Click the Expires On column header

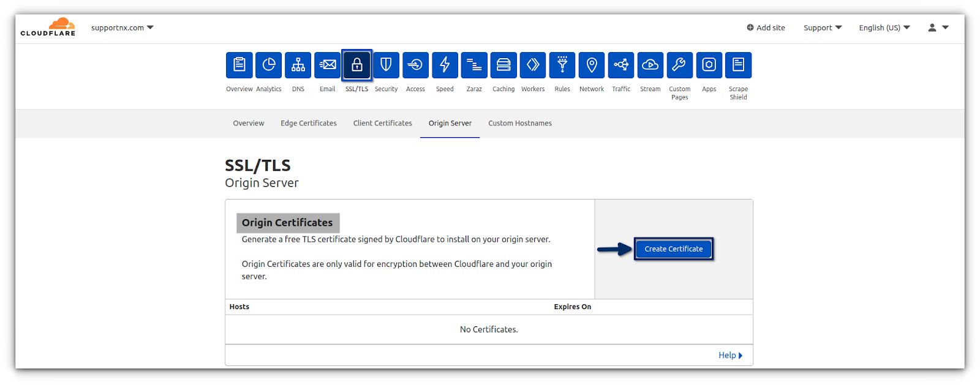coord(573,307)
